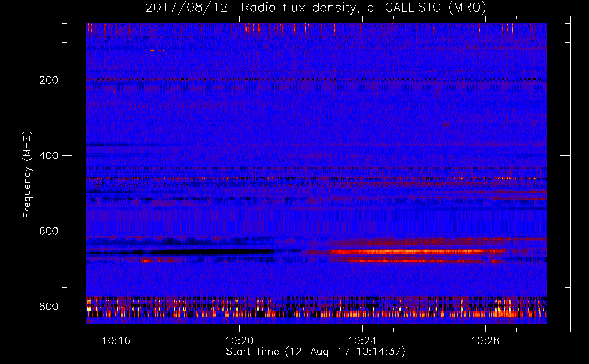This screenshot has height=364, width=589.
Task: Click the 600 frequency tick label
Action: (x=49, y=232)
